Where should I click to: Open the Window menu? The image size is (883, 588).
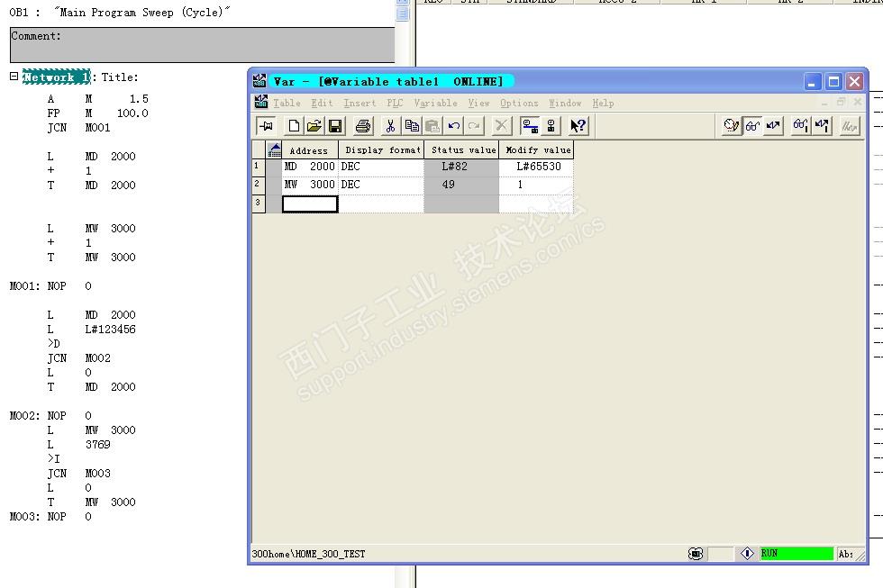pos(565,103)
